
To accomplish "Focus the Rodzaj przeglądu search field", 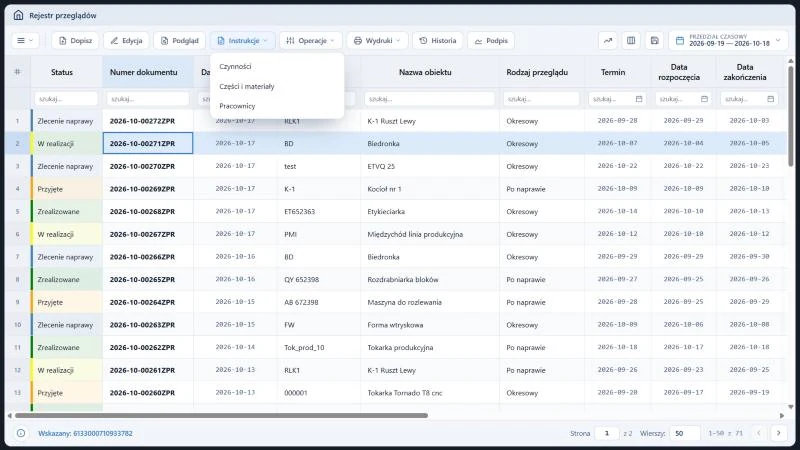I will pos(541,99).
